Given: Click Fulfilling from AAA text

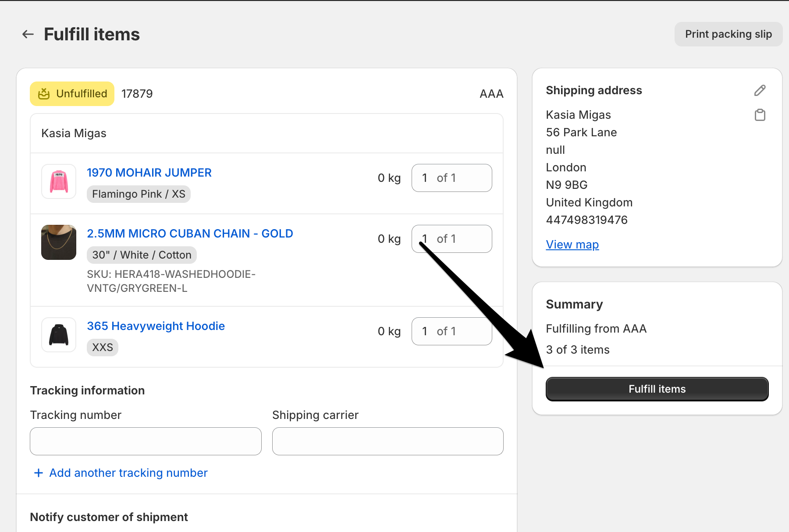Looking at the screenshot, I should (x=596, y=329).
